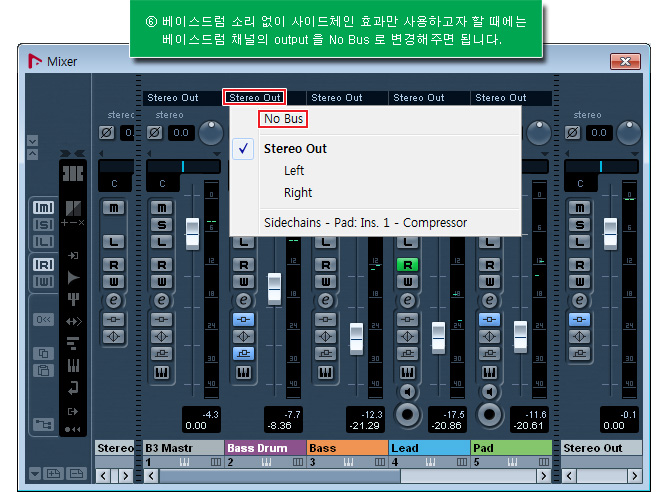Click global solo S button in common panel
Screen dimensions: 670x492
point(44,225)
